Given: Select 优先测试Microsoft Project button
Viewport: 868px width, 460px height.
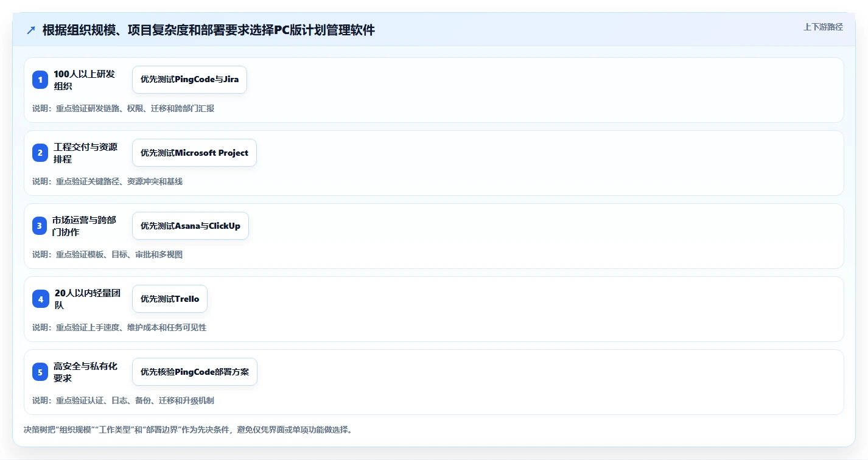Looking at the screenshot, I should point(194,153).
